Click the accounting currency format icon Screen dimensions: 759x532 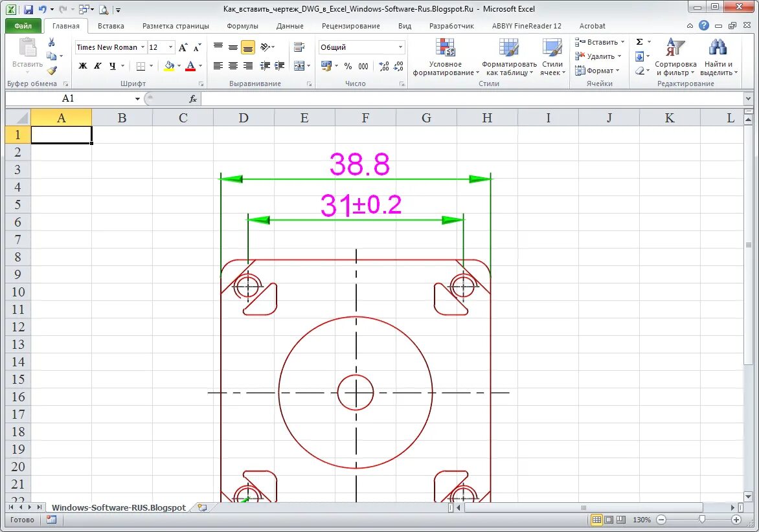tap(326, 66)
